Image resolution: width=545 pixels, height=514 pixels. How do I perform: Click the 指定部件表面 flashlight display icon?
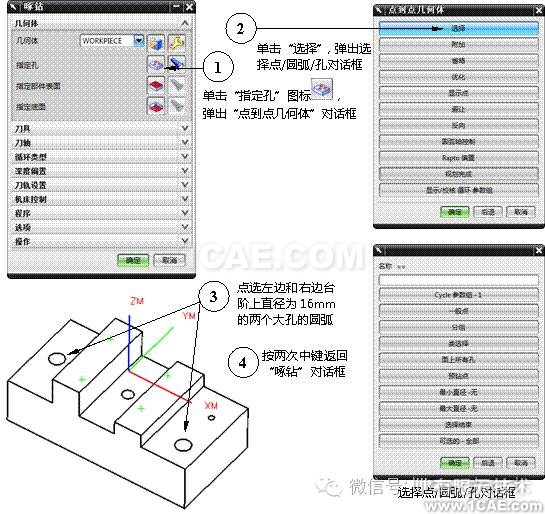177,84
